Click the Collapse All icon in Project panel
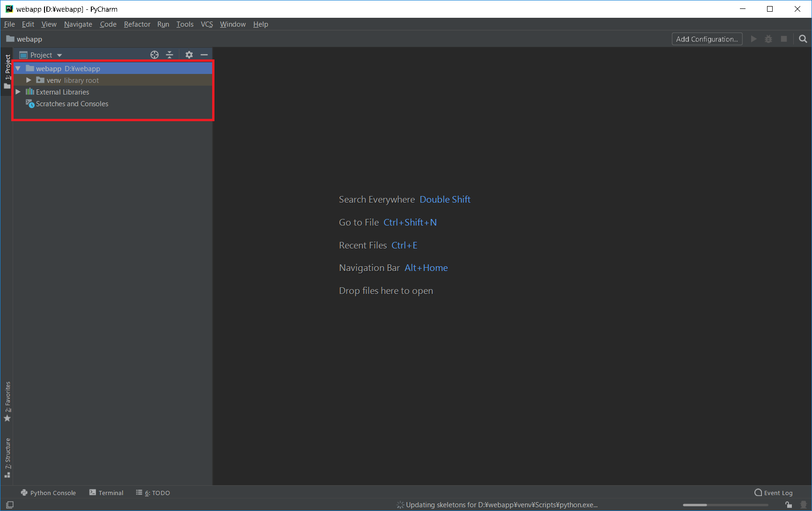The width and height of the screenshot is (812, 511). [170, 55]
